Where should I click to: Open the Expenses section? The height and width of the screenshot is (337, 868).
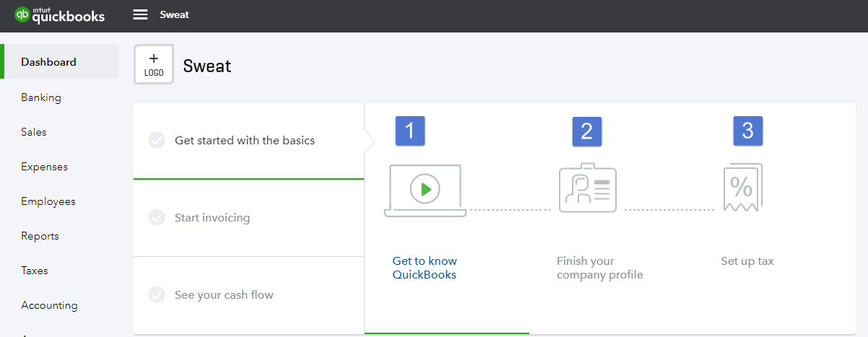[44, 167]
